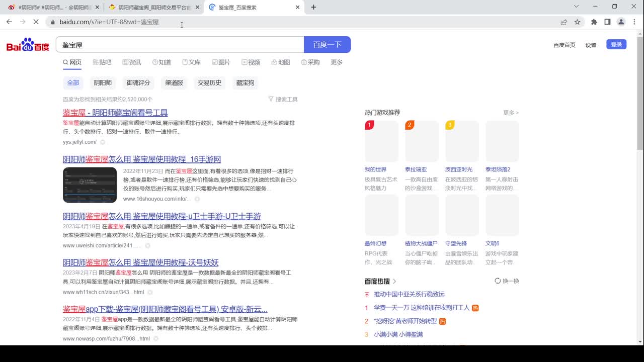This screenshot has height=362, width=644.
Task: Open a new tab with plus button
Action: (x=313, y=7)
